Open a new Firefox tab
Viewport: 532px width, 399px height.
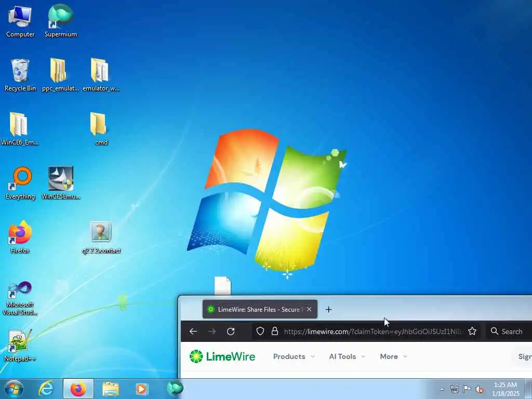point(328,310)
